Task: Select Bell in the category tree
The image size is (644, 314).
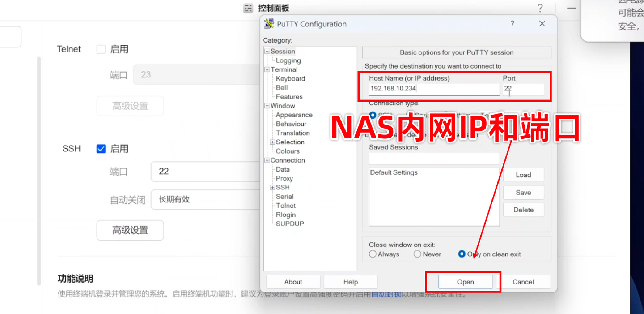Action: pos(282,87)
